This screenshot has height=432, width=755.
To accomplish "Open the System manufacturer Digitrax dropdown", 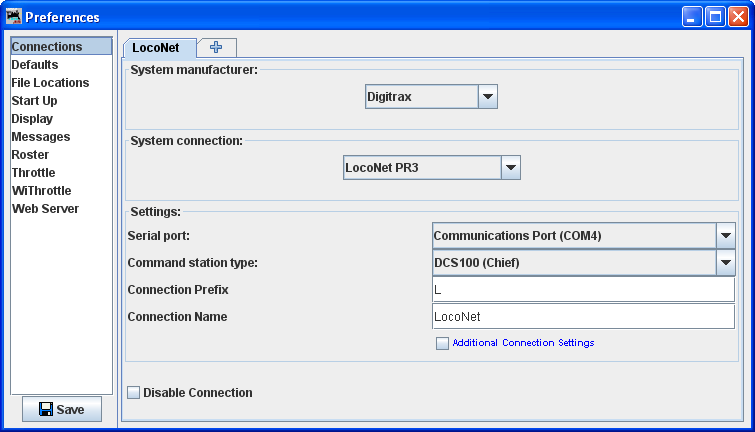I will point(487,97).
